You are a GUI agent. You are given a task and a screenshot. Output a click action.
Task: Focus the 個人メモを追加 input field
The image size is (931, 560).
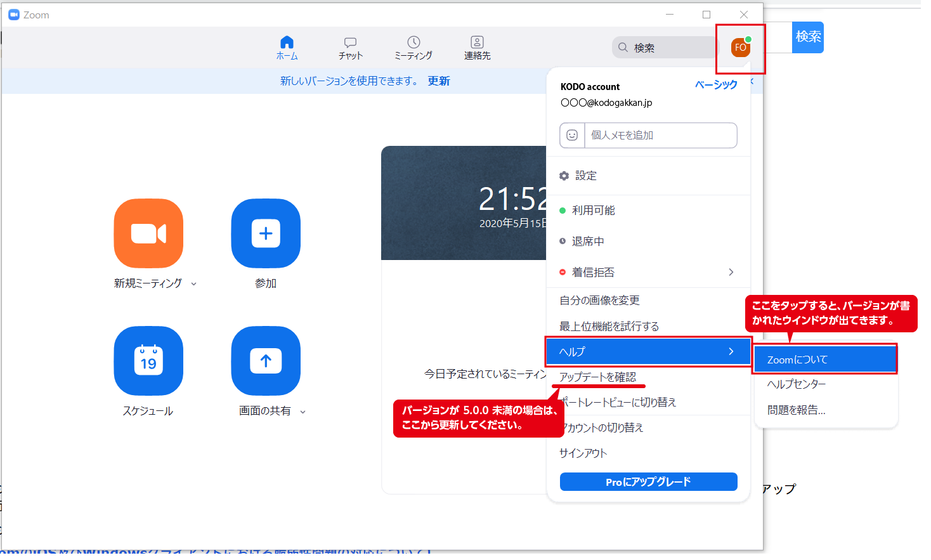pos(660,135)
